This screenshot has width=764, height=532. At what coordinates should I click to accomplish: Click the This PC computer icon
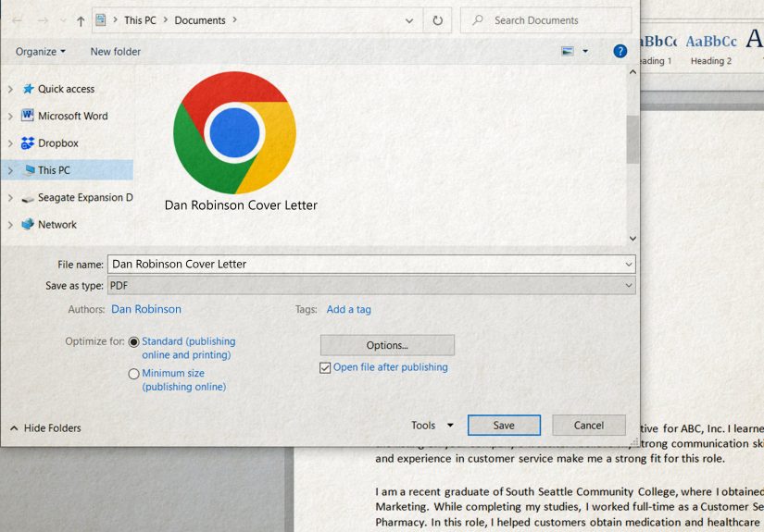pos(30,170)
